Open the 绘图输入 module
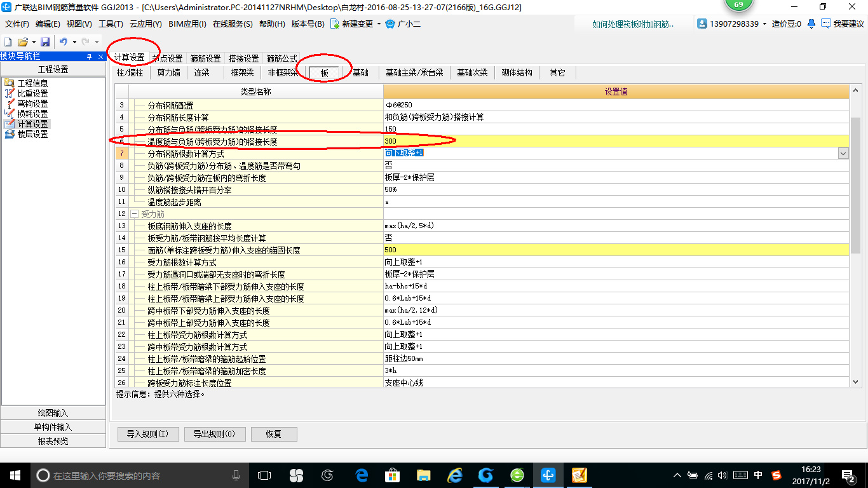This screenshot has width=868, height=488. [x=53, y=413]
